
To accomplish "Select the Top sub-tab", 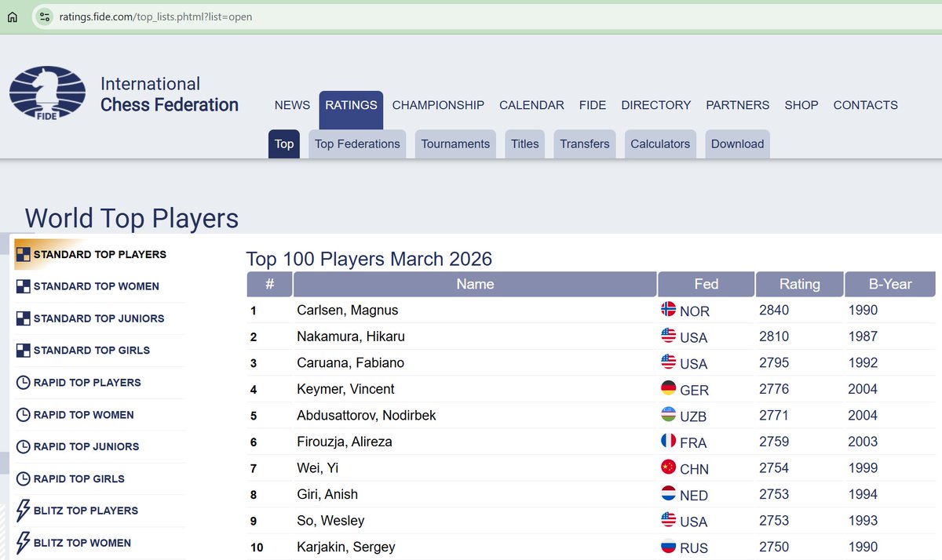I will pos(284,144).
